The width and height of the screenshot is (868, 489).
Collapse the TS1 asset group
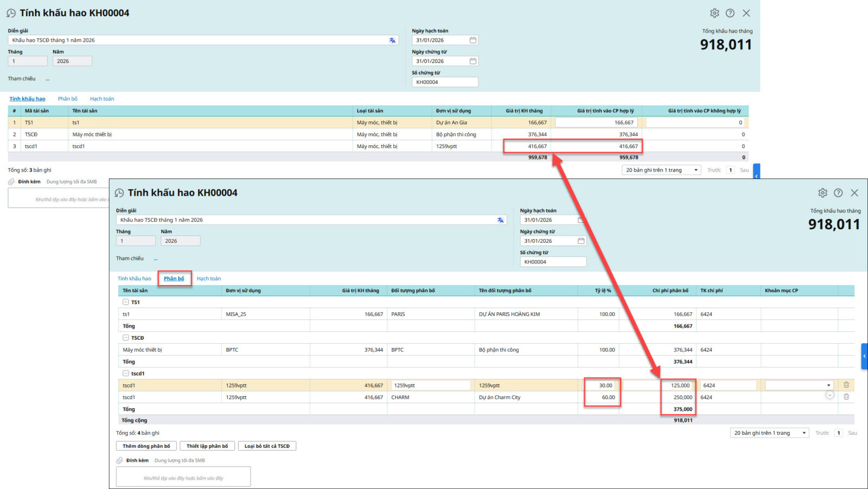pyautogui.click(x=126, y=302)
